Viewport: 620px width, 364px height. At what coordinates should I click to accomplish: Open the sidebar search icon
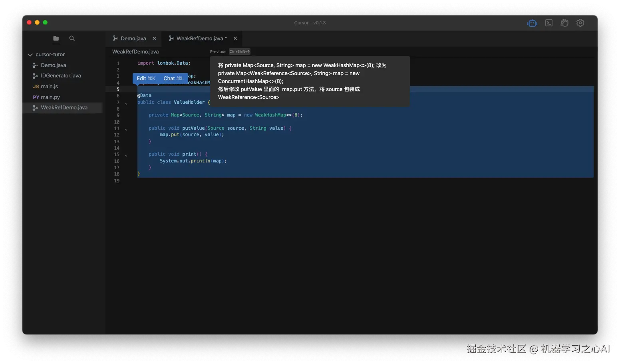pos(72,39)
